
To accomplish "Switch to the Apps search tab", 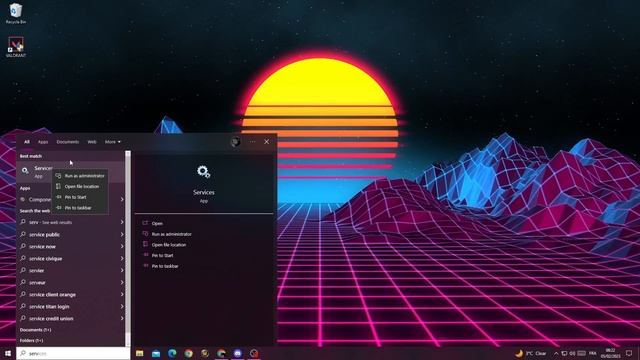I will 43,142.
